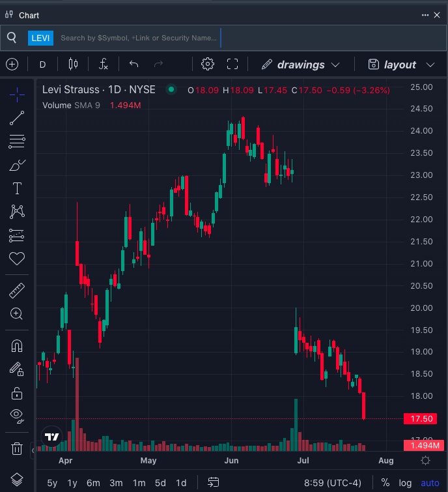Viewport: 448px width, 492px height.
Task: Toggle stay in drawing mode
Action: pyautogui.click(x=17, y=369)
